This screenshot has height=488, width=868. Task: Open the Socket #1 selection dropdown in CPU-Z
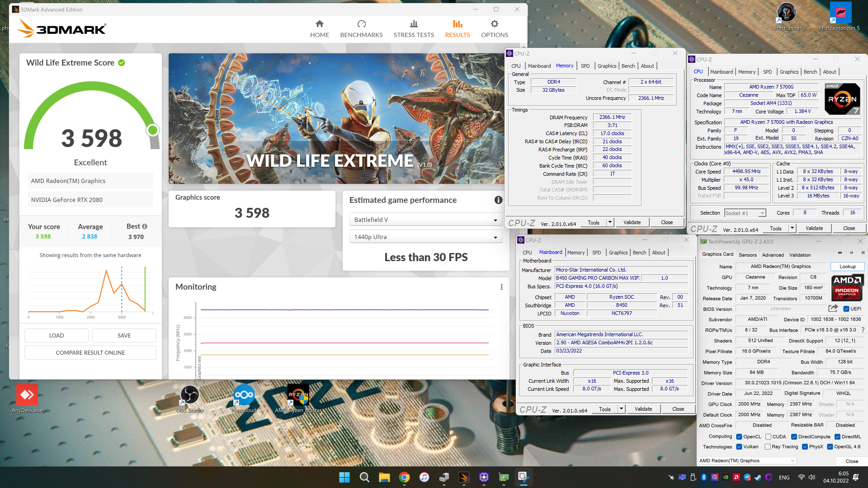745,213
